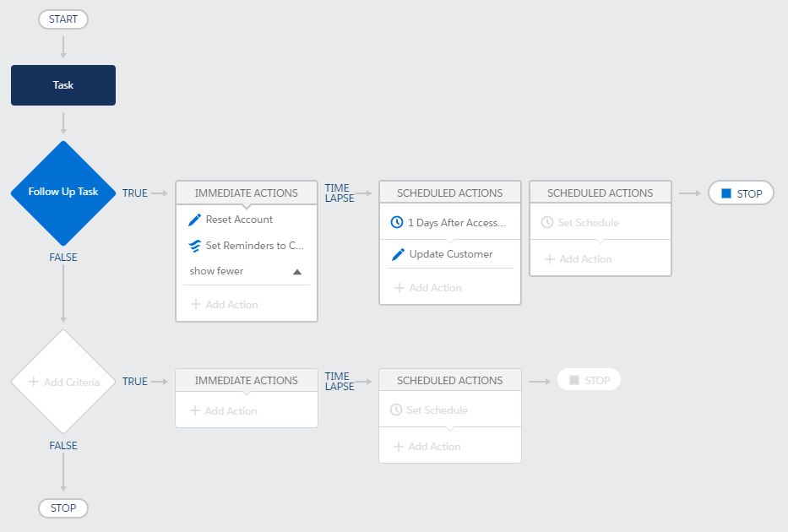Click the show fewer text link
The height and width of the screenshot is (532, 788).
tap(216, 271)
